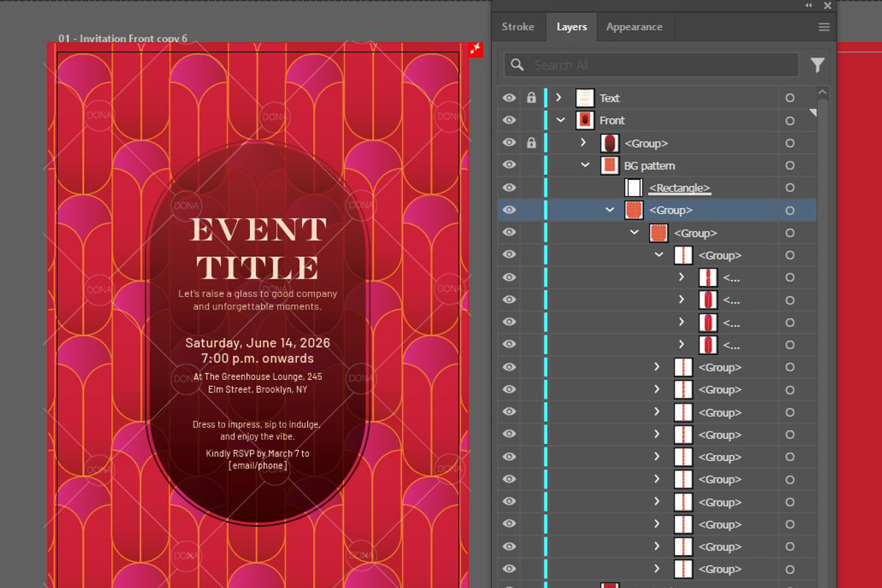Screen dimensions: 882x588
Task: Click "At The Greenhouse Lounge, 245" text
Action: click(x=258, y=376)
